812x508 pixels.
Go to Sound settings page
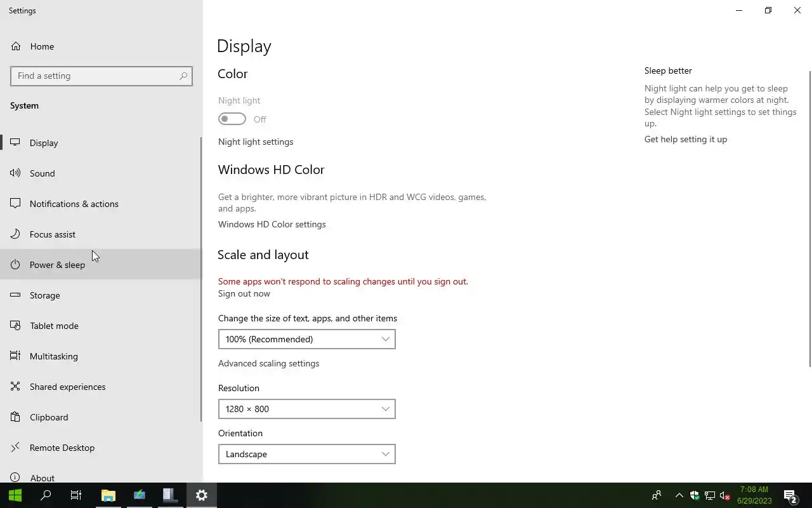pos(101,173)
